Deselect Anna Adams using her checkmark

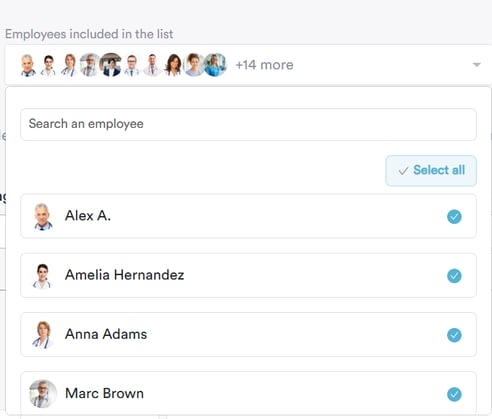[454, 335]
